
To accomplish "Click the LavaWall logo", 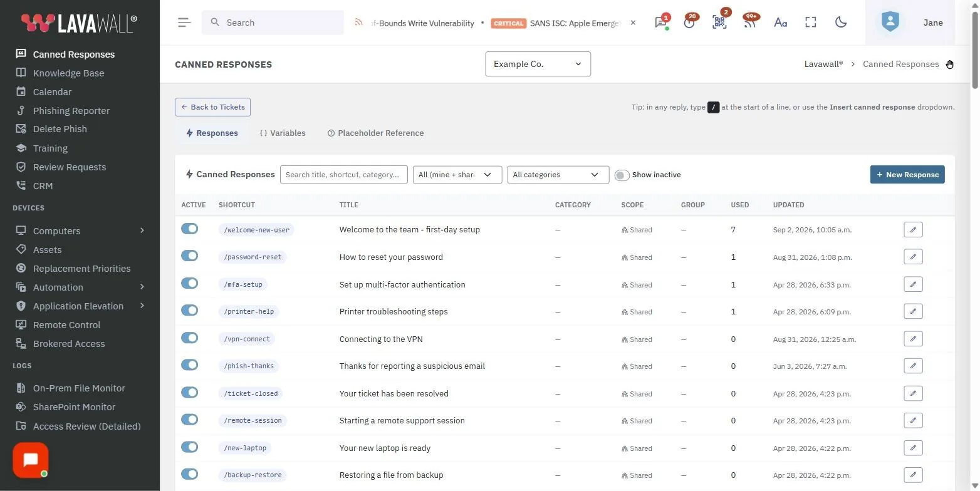I will [79, 23].
